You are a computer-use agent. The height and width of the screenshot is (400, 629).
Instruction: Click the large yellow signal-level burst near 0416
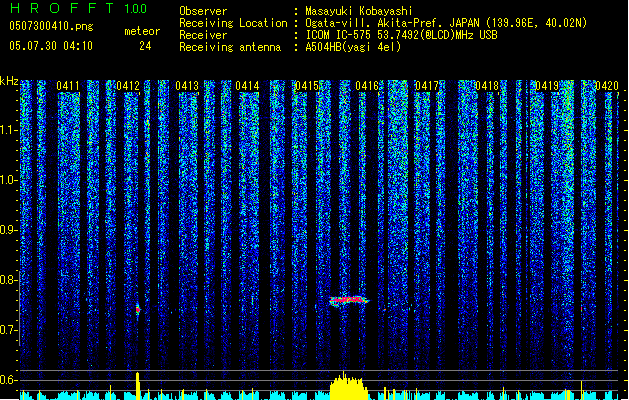point(348,387)
